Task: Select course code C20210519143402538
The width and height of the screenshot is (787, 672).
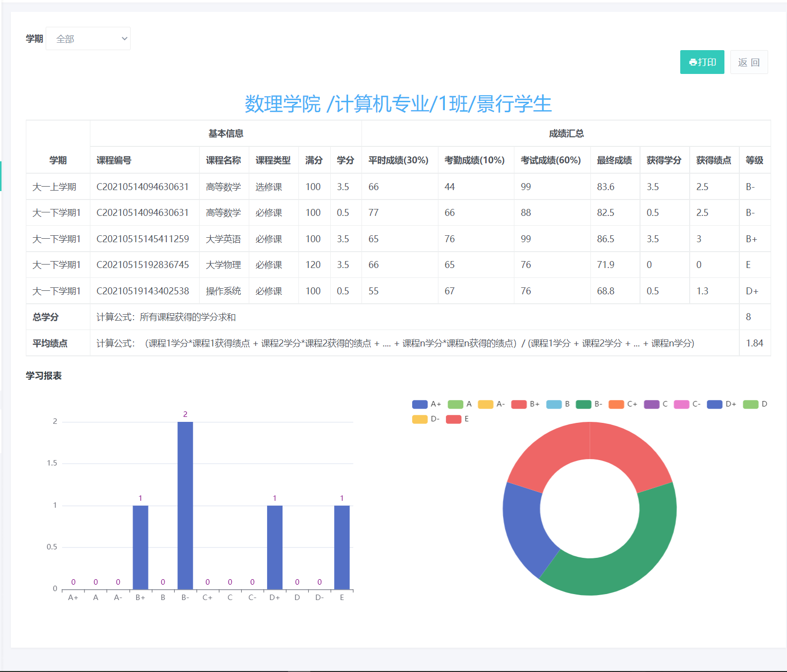Action: [x=143, y=291]
